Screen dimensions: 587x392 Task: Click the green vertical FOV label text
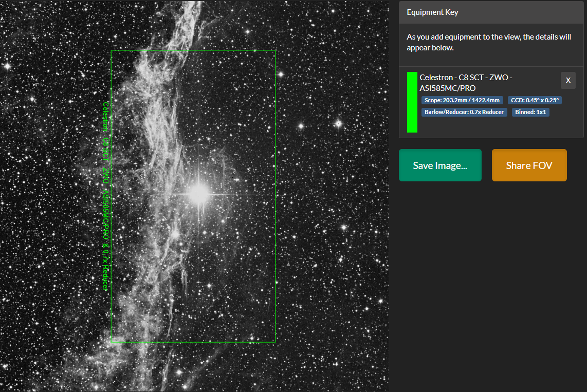click(106, 196)
